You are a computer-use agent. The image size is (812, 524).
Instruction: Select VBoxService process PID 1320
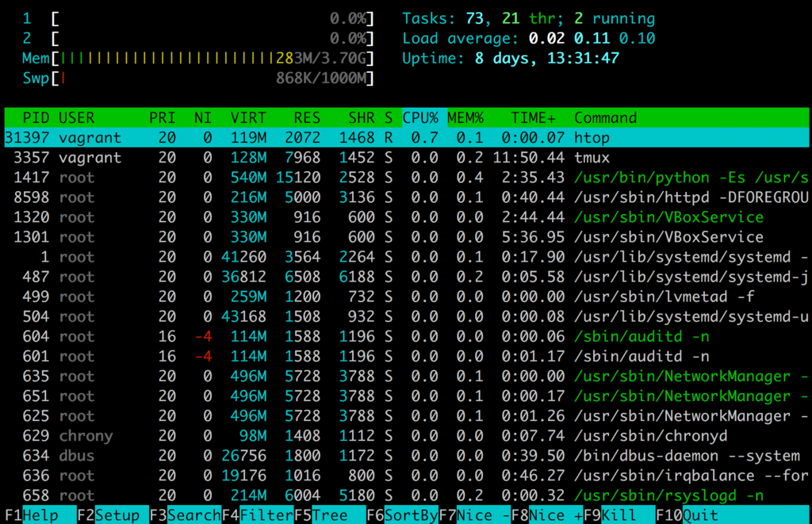tap(407, 217)
